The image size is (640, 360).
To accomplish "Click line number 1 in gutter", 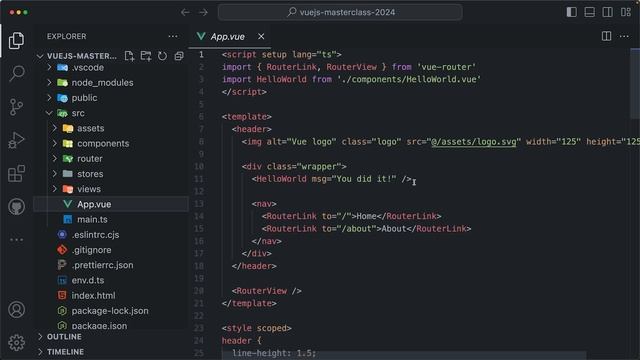I will [x=201, y=54].
